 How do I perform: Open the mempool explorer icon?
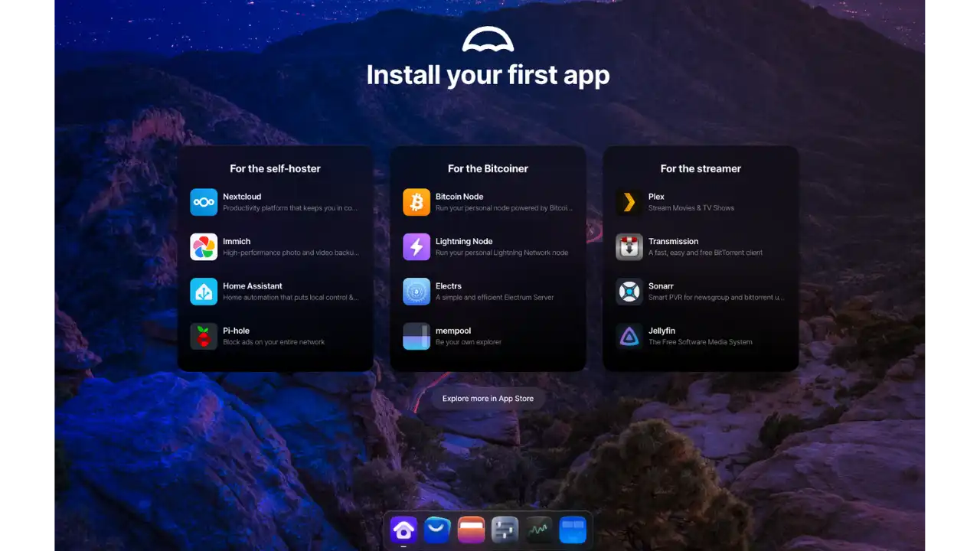click(416, 337)
